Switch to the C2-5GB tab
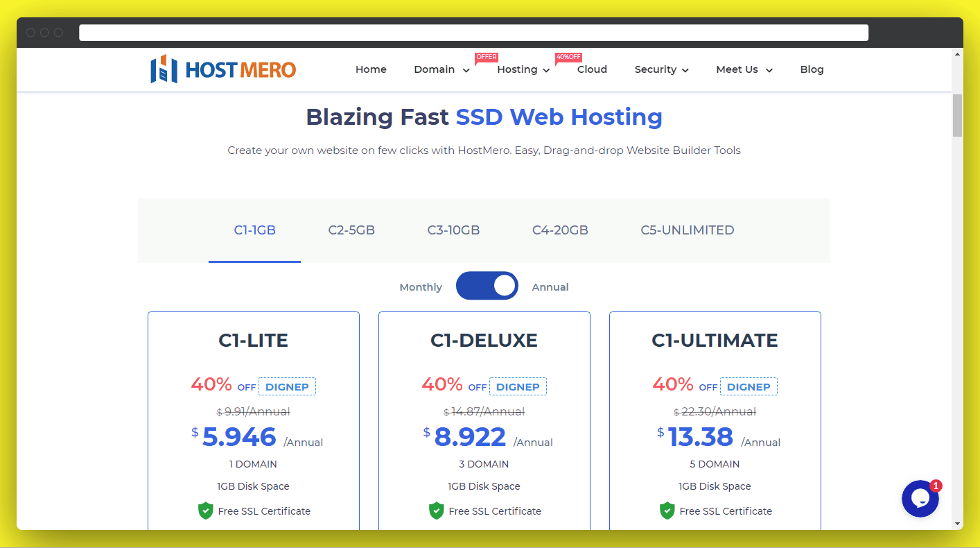The image size is (980, 548). 351,230
